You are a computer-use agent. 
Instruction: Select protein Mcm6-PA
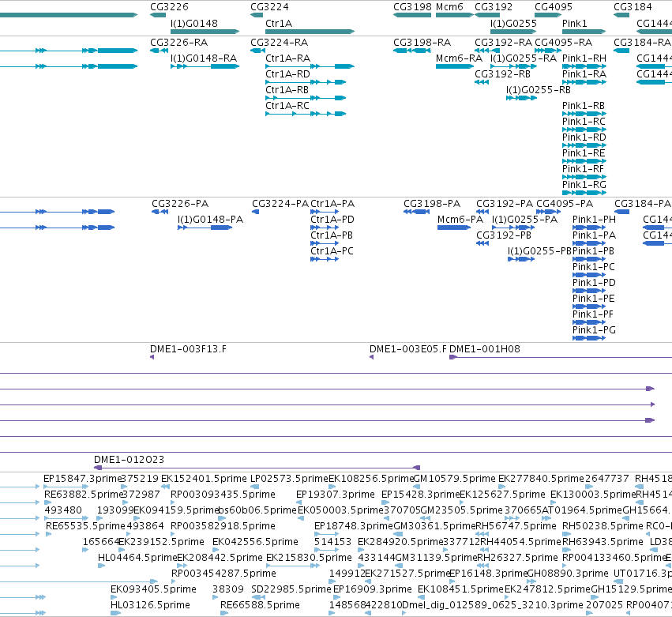click(x=460, y=219)
